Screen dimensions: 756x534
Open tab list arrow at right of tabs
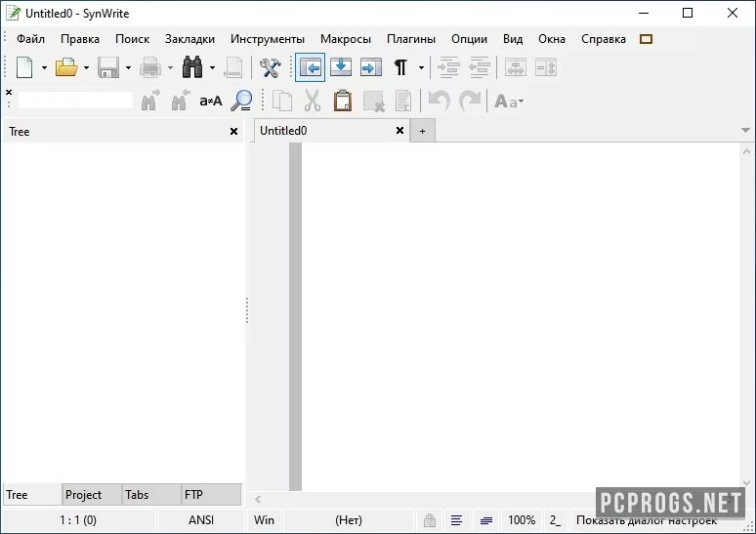pyautogui.click(x=745, y=130)
